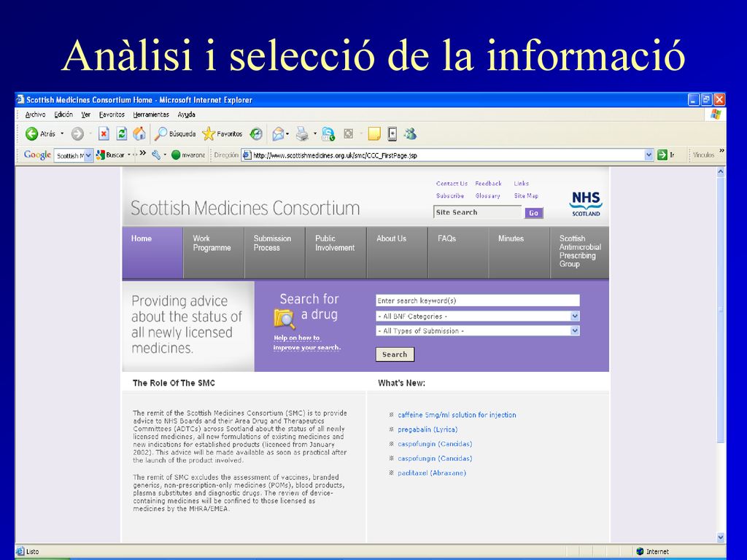Open paclitaxel (Abraxane) link
The height and width of the screenshot is (560, 747).
[x=432, y=472]
